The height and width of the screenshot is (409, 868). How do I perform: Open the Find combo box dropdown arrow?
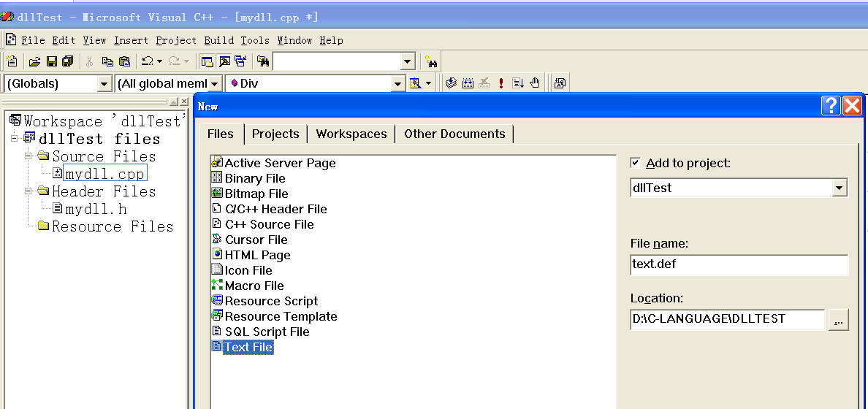tap(408, 61)
